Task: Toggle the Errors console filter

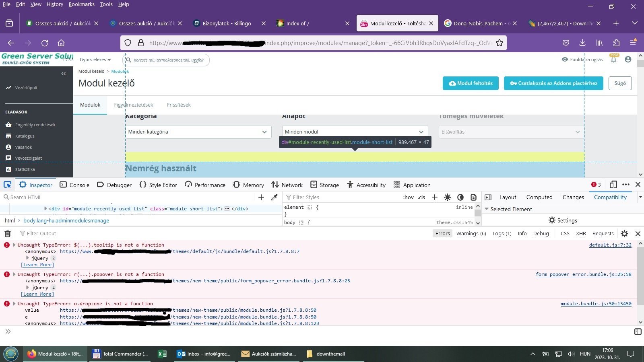Action: click(x=443, y=233)
